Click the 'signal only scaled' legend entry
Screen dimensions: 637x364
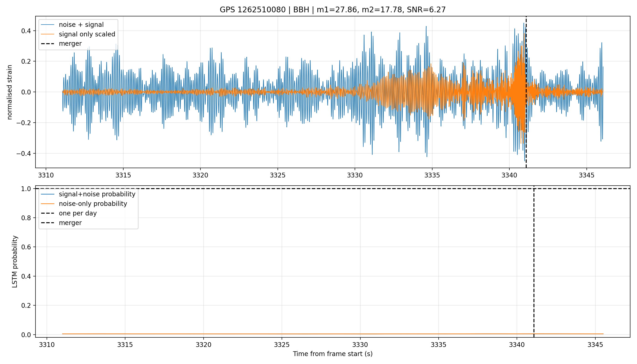[x=87, y=34]
